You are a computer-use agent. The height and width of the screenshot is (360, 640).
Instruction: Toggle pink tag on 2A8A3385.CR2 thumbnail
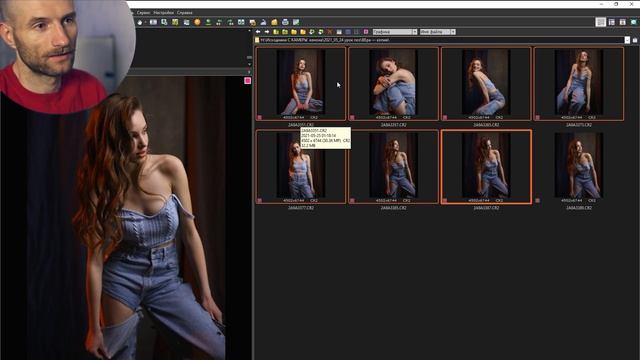[352, 201]
